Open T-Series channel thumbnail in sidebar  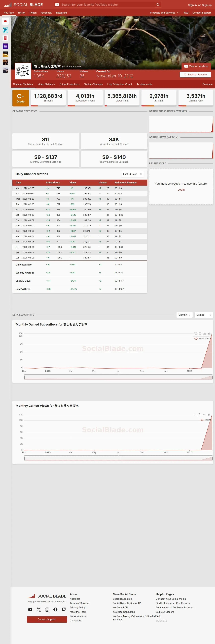point(5,38)
